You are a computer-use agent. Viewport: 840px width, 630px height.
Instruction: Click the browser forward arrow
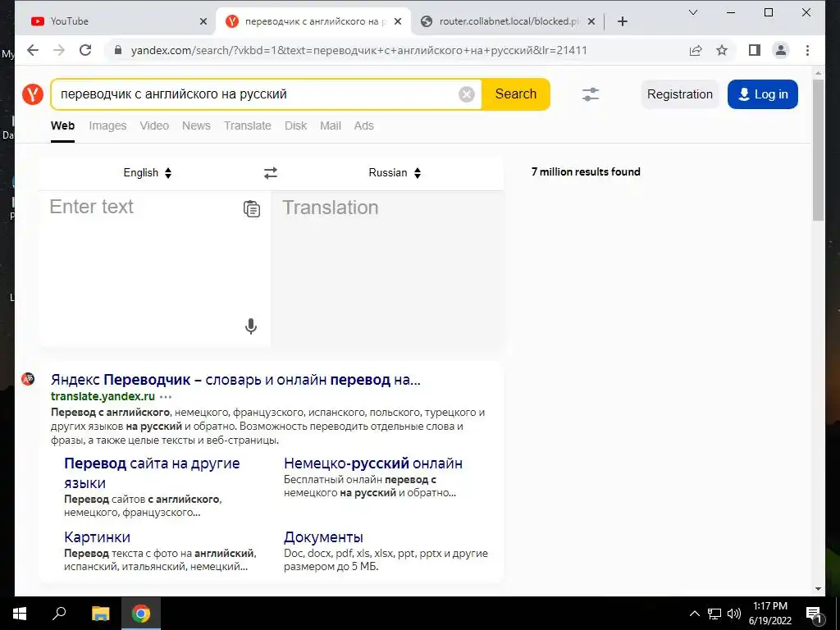click(x=59, y=50)
